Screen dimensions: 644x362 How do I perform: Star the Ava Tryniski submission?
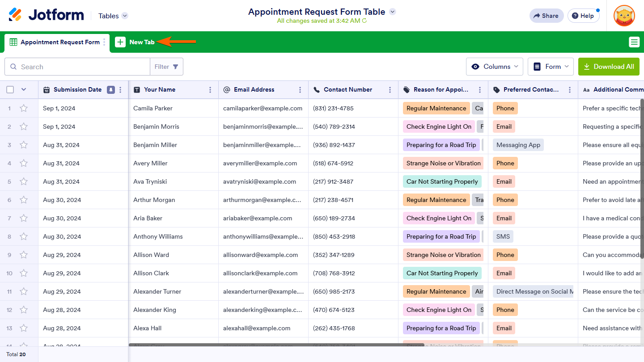coord(24,181)
